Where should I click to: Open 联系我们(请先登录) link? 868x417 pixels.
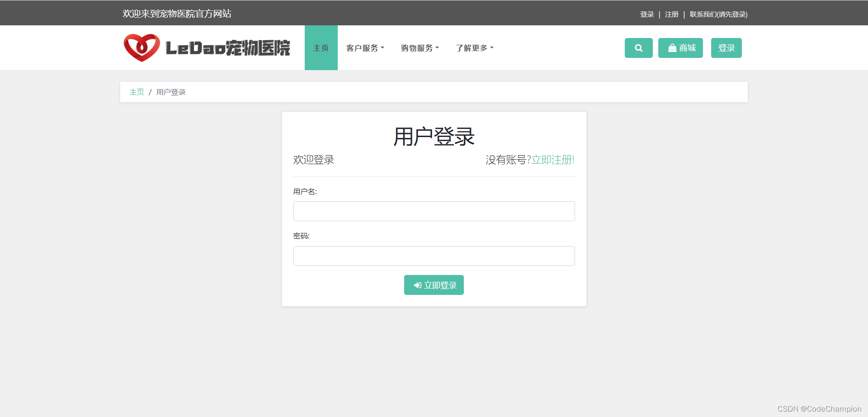click(717, 14)
